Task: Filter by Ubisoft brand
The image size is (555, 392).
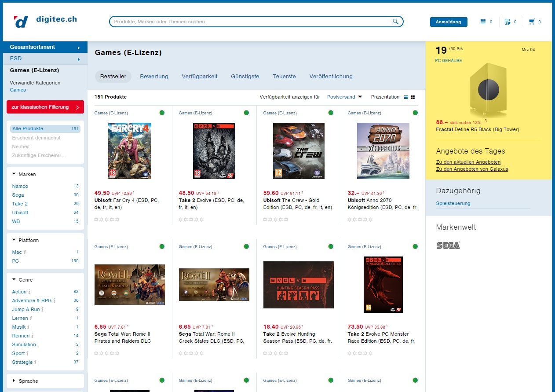Action: coord(20,212)
